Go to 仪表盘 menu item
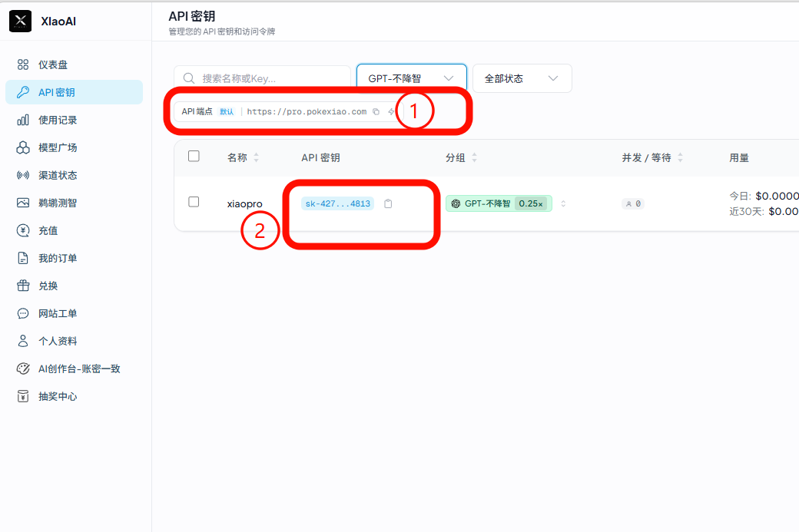The image size is (799, 532). click(74, 64)
